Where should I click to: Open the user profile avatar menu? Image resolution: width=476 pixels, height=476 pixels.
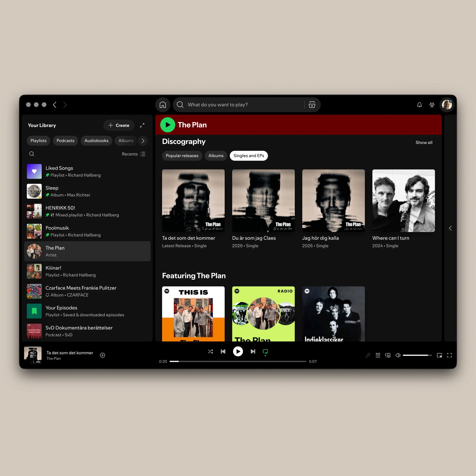pyautogui.click(x=447, y=105)
